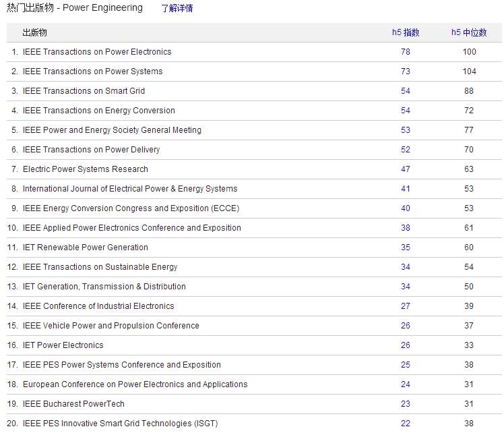Image resolution: width=504 pixels, height=433 pixels.
Task: Open h5 index 26 for Vehicle Power and Propulsion
Action: [x=406, y=326]
